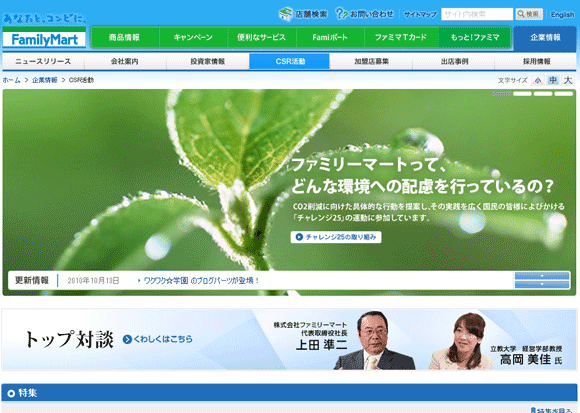This screenshot has width=580, height=413.
Task: Open the お問い合わせ contact link
Action: coord(365,14)
